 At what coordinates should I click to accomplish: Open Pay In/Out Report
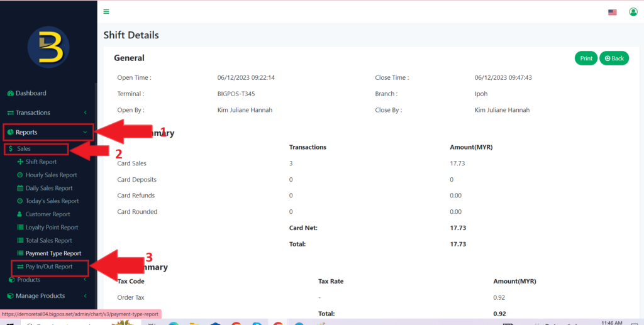tap(48, 267)
